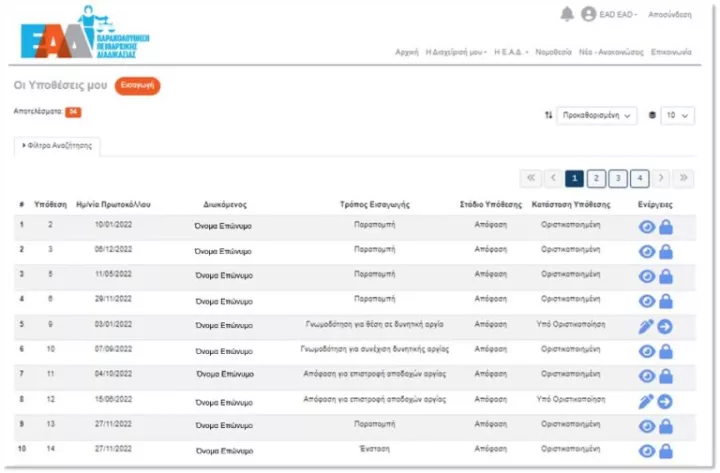Click the pencil edit icon for case 9
Image resolution: width=720 pixels, height=473 pixels.
[x=646, y=326]
